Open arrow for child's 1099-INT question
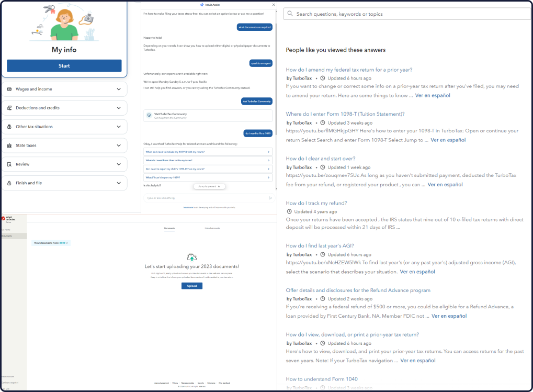Screen dimensions: 533x392 click(x=268, y=169)
